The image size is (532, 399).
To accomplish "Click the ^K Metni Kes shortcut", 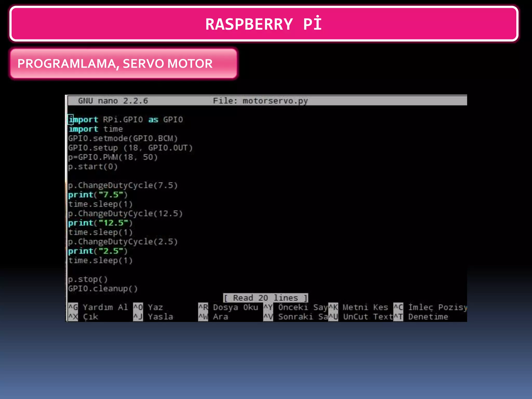I will coord(358,307).
